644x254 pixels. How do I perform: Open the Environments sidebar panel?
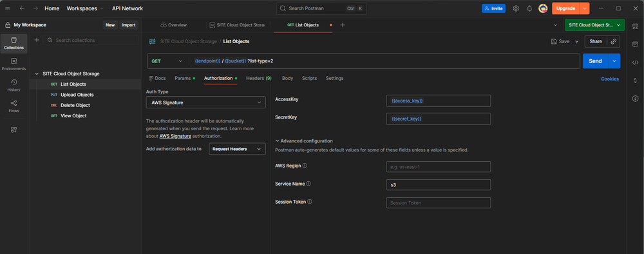[x=14, y=64]
